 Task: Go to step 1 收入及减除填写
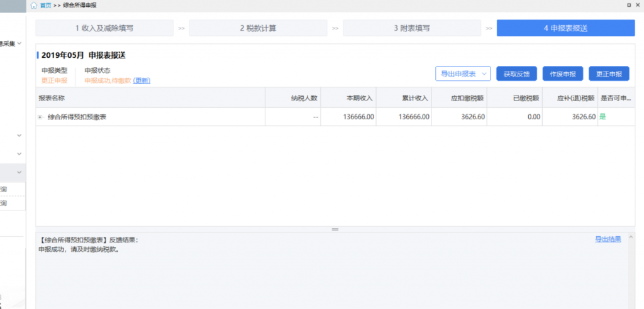104,28
